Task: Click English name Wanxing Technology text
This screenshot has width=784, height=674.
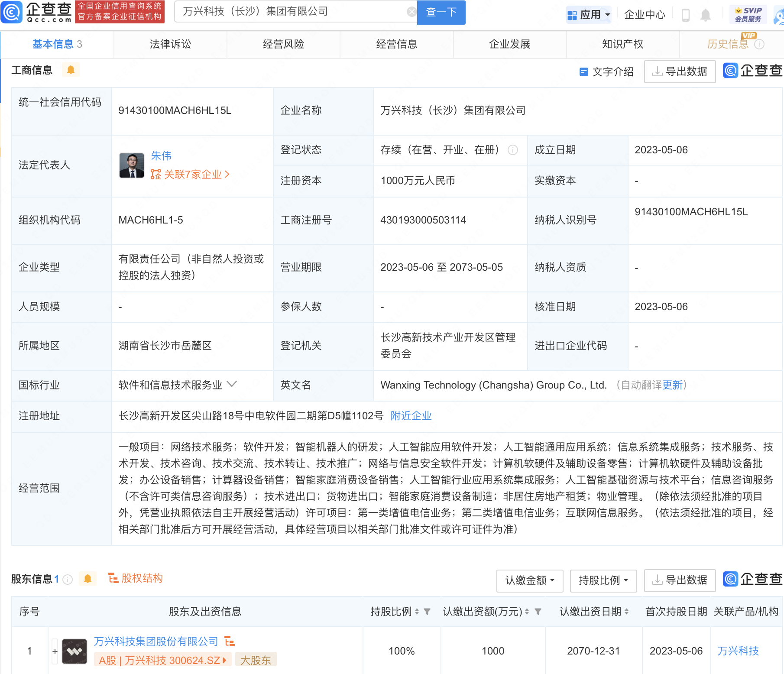Action: 493,385
